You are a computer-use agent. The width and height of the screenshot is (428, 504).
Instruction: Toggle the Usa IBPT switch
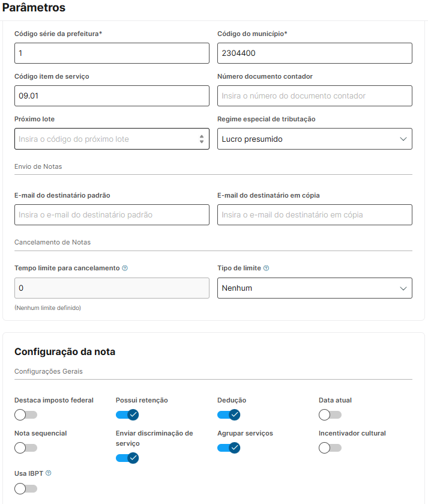click(x=26, y=488)
